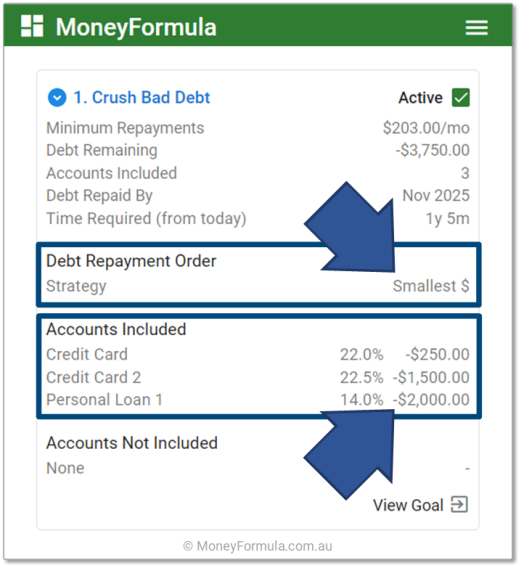Click the '22.0%' credit card rate
The image size is (518, 565).
362,355
